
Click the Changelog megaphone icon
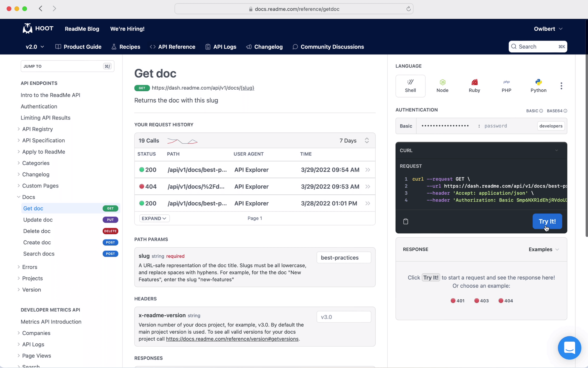coord(249,47)
